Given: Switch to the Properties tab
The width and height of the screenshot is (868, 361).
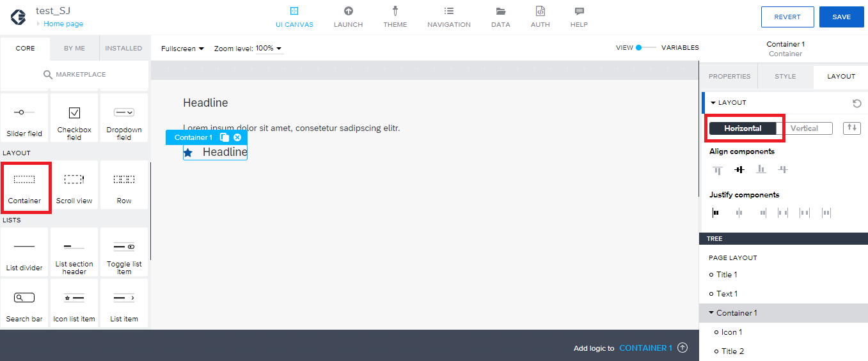Looking at the screenshot, I should [x=729, y=77].
